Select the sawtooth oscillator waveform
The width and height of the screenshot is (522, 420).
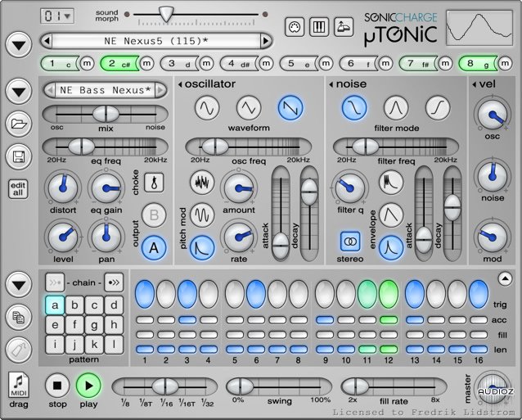[290, 106]
